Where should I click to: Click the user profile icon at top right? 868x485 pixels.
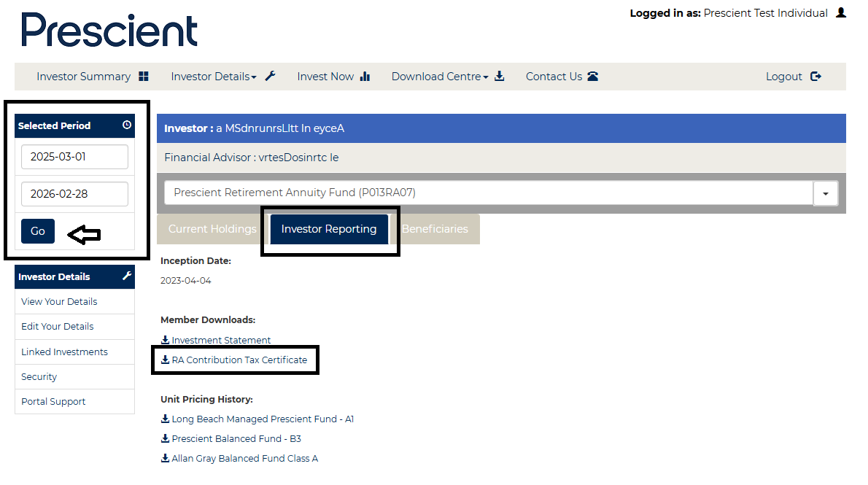tap(841, 12)
